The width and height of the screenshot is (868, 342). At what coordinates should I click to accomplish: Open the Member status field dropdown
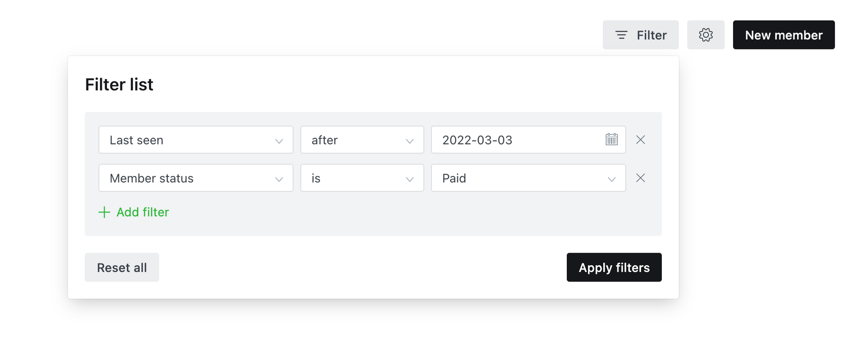click(x=195, y=178)
